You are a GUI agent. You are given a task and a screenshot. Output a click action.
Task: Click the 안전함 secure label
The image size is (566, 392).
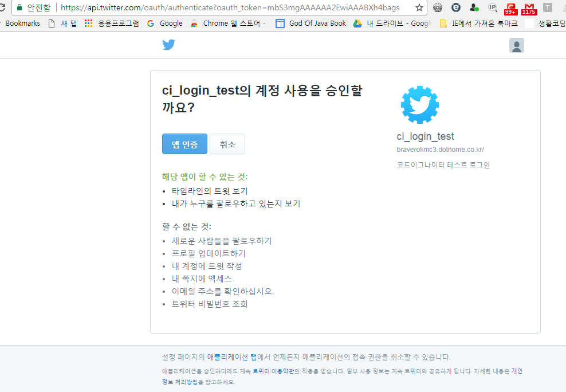pyautogui.click(x=39, y=7)
